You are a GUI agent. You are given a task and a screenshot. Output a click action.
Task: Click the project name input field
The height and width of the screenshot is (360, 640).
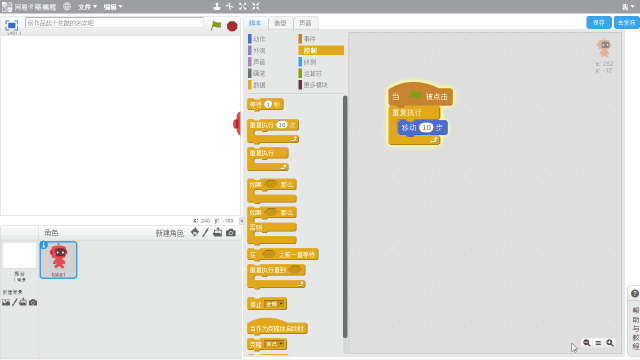point(114,23)
